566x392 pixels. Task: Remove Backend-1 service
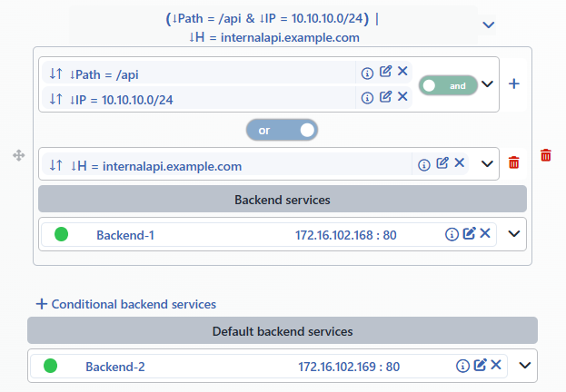pyautogui.click(x=485, y=233)
